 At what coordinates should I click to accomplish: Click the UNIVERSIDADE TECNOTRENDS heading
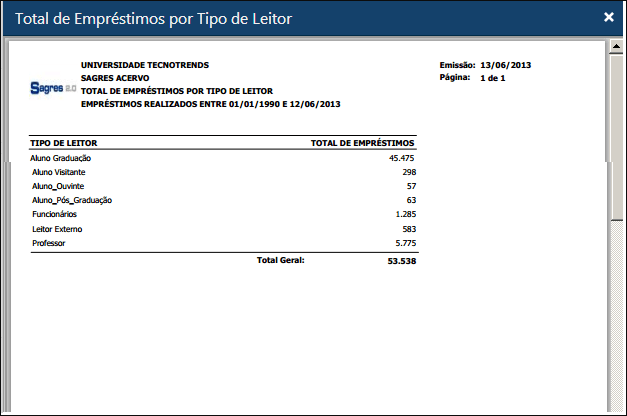pyautogui.click(x=145, y=64)
